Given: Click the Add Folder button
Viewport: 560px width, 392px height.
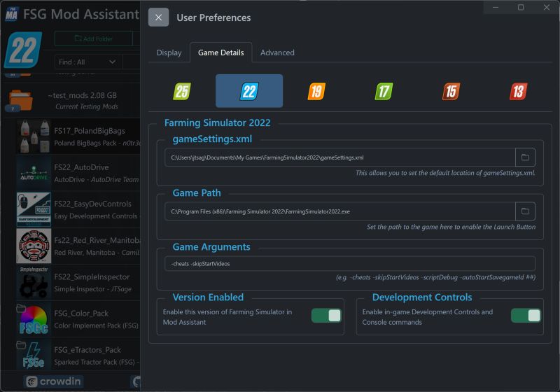Looking at the screenshot, I should [x=94, y=38].
